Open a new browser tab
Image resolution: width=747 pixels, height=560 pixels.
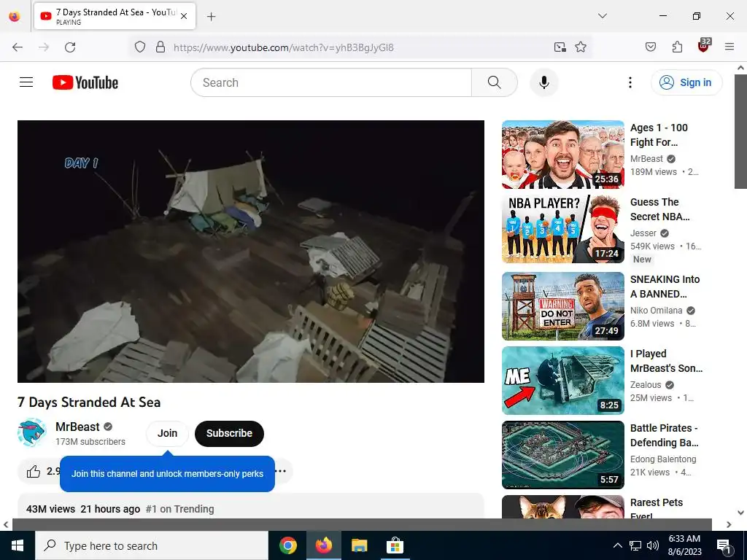[x=211, y=17]
